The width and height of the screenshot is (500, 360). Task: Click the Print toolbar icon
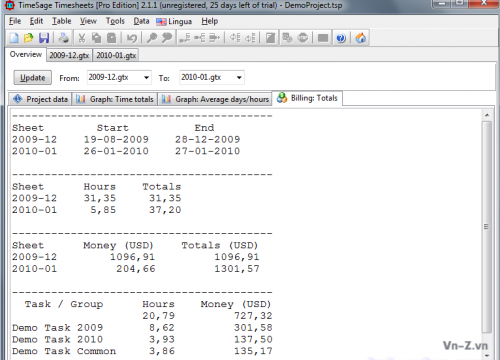(63, 38)
